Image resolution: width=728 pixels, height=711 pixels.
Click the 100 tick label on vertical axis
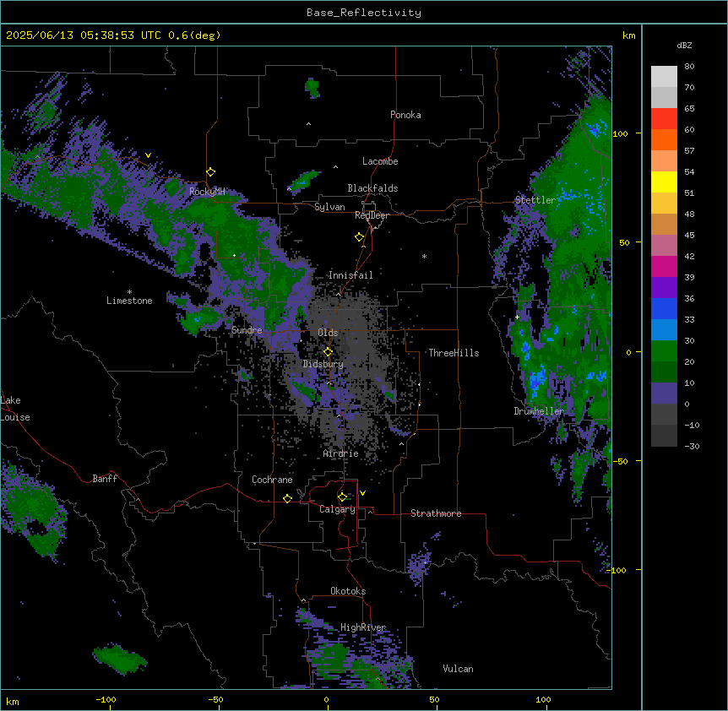tap(620, 133)
